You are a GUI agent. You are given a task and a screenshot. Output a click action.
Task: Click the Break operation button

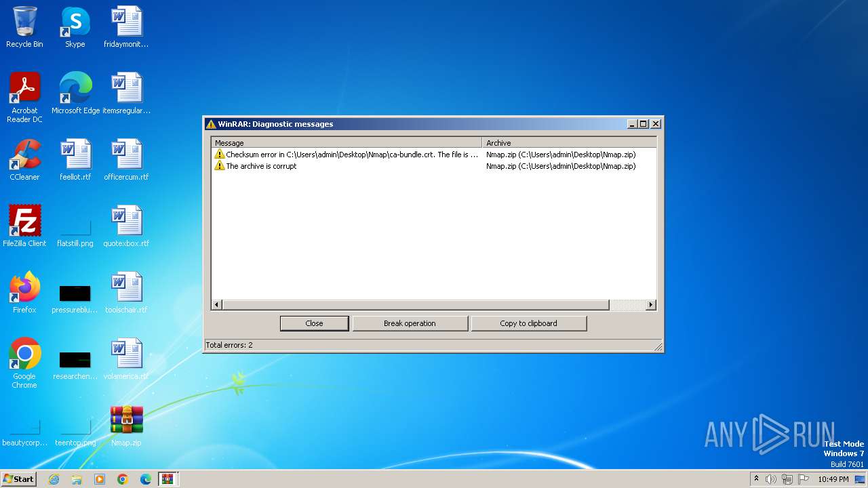pos(410,323)
